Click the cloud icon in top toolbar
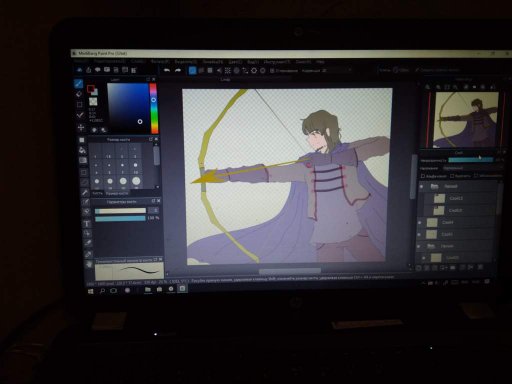512x384 pixels. (x=79, y=70)
